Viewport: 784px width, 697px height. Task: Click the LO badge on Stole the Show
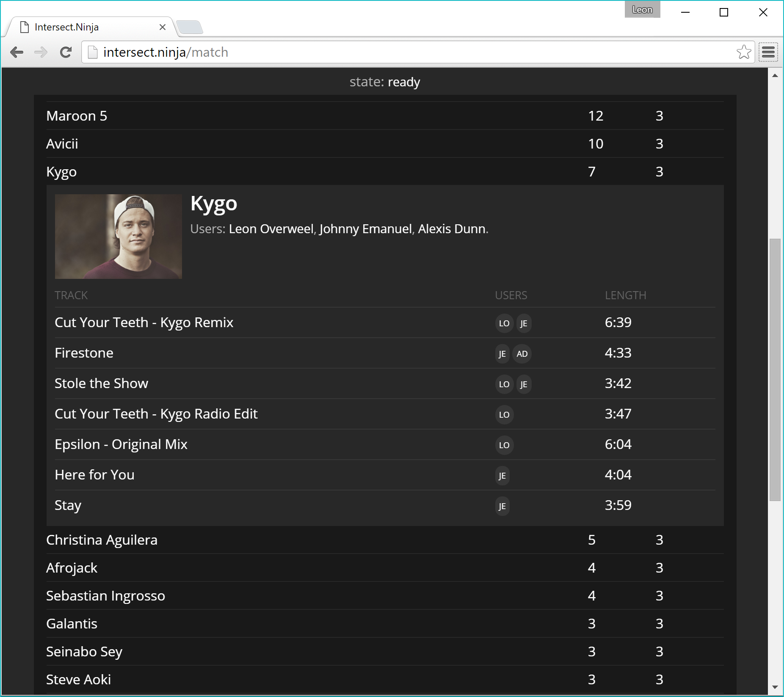[504, 384]
